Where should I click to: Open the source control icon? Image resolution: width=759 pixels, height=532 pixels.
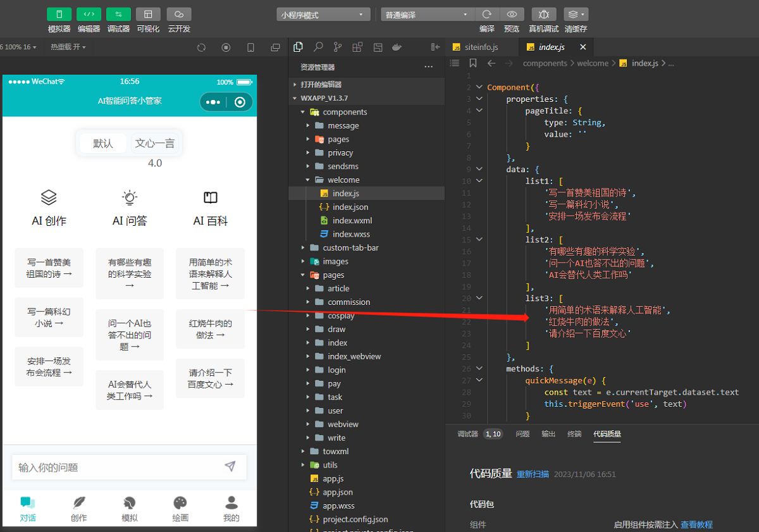click(338, 47)
